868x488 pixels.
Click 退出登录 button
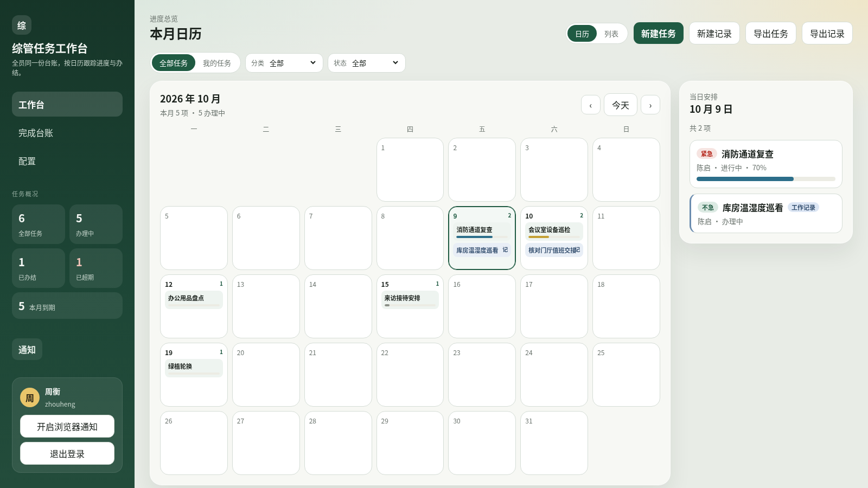[x=67, y=453]
